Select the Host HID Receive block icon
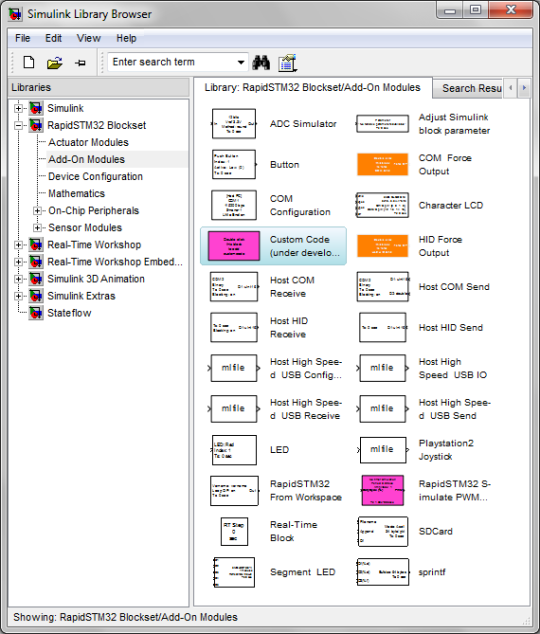540x634 pixels. tap(234, 328)
